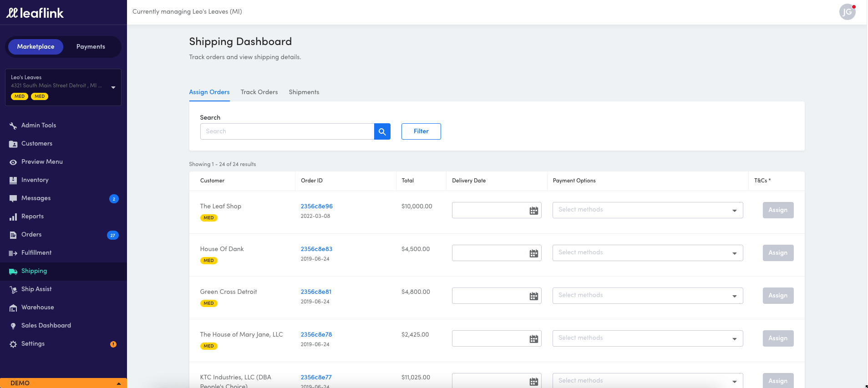Open Sales Dashboard menu item
Image resolution: width=868 pixels, height=388 pixels.
63,326
